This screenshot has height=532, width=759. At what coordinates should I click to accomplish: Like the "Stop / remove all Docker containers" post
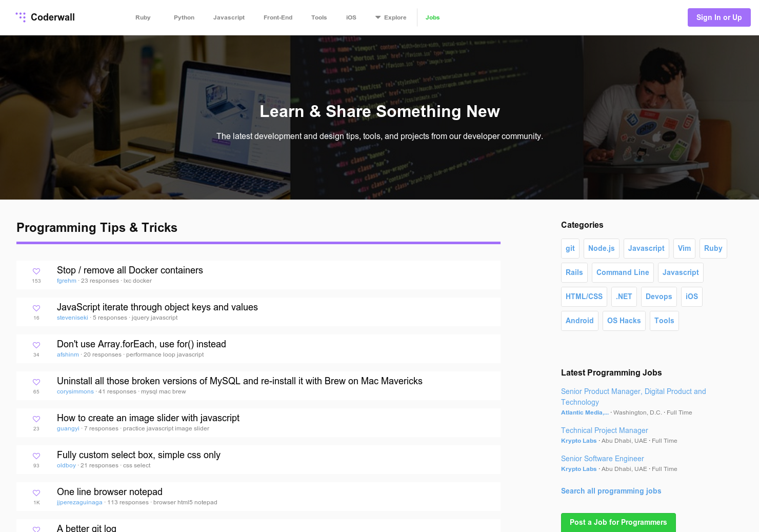tap(36, 271)
